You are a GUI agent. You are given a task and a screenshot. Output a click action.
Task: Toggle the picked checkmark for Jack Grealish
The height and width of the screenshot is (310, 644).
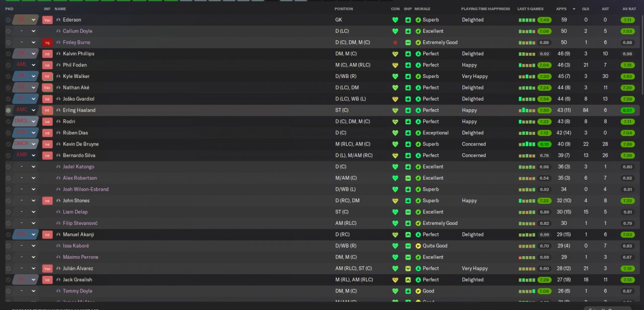(8, 280)
